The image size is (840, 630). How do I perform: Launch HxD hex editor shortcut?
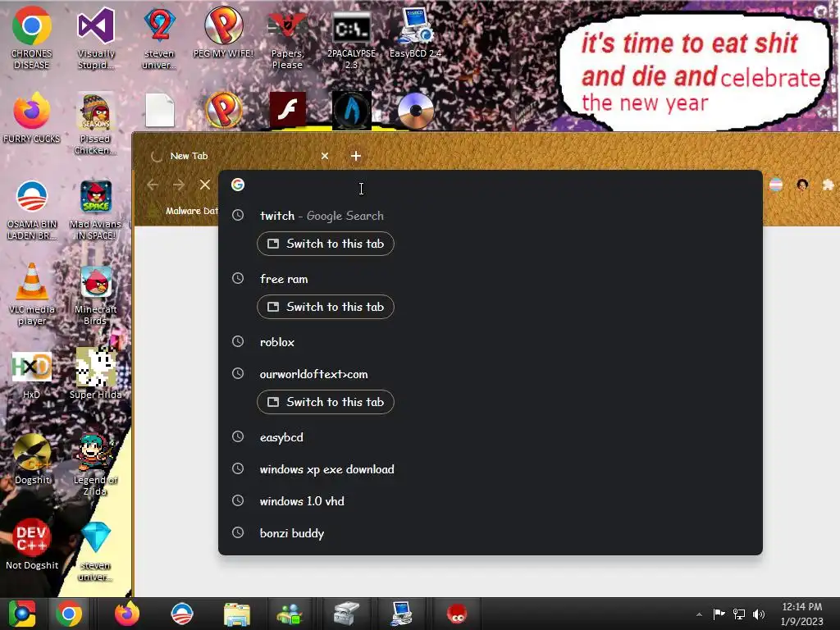click(31, 374)
